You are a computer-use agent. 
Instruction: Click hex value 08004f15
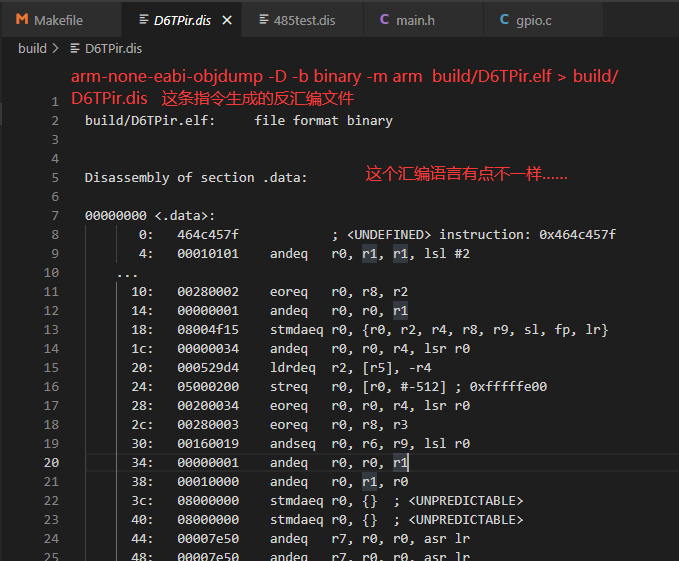pyautogui.click(x=208, y=330)
